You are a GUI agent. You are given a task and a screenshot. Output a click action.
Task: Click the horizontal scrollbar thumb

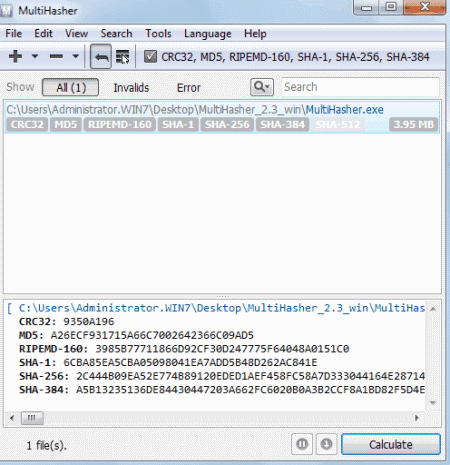pyautogui.click(x=32, y=418)
